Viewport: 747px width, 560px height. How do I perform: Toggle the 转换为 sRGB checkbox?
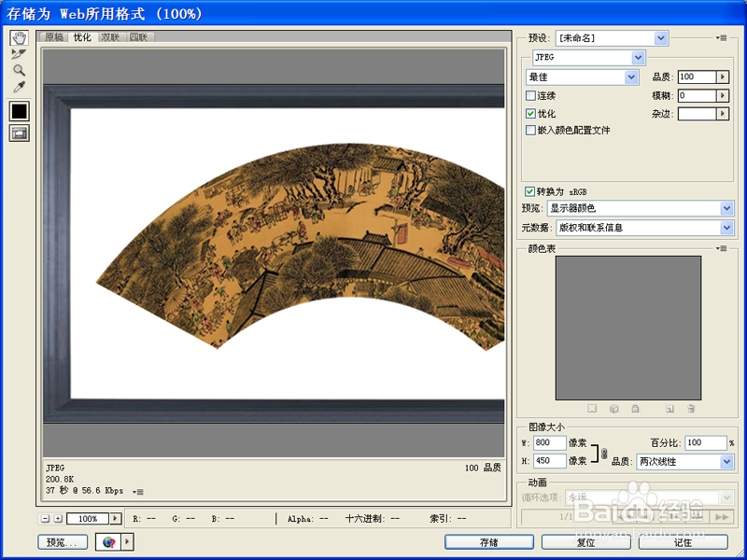tap(529, 191)
